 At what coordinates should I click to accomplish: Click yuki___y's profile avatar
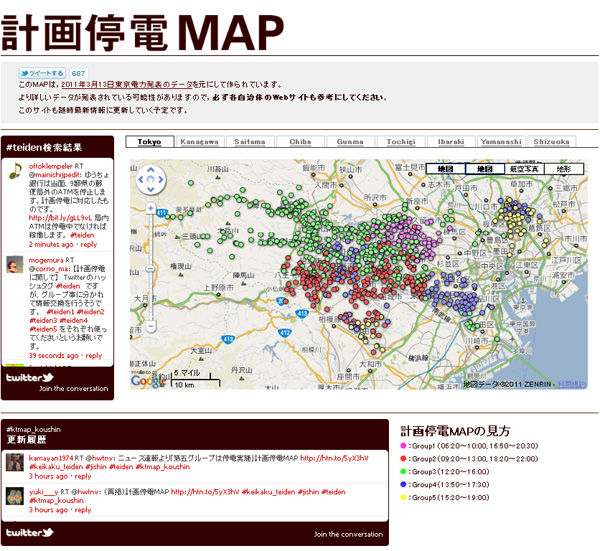pyautogui.click(x=15, y=496)
